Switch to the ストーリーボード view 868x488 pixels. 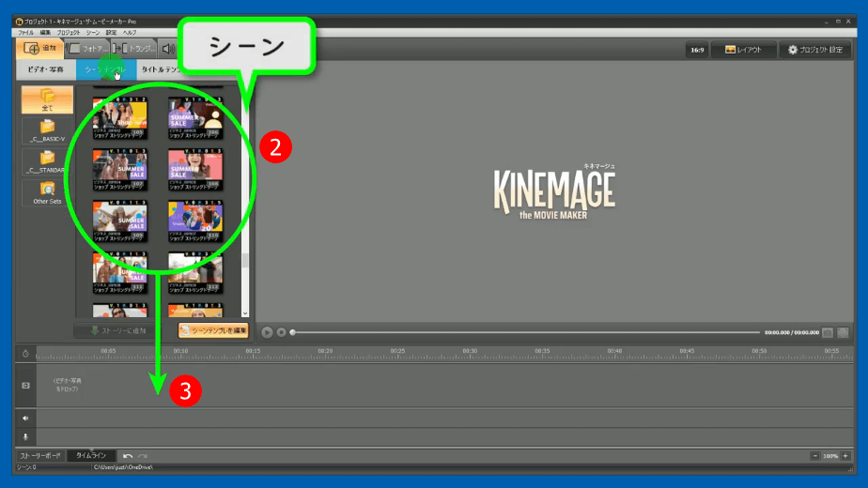click(40, 456)
